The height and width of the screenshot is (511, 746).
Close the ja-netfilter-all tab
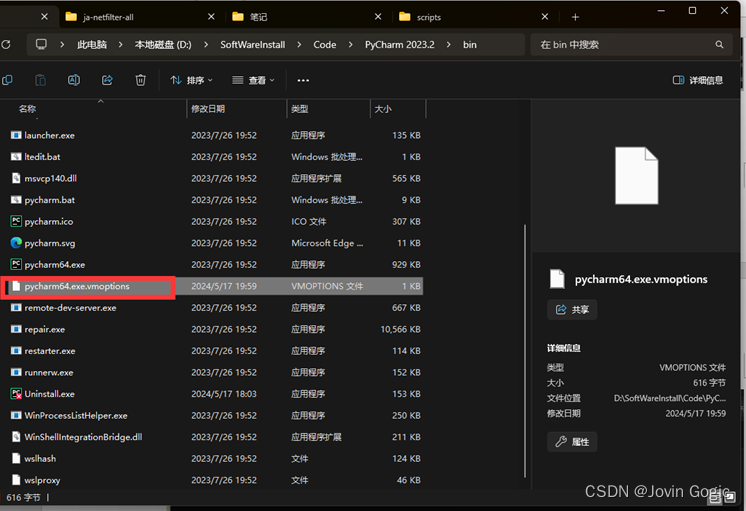(211, 17)
